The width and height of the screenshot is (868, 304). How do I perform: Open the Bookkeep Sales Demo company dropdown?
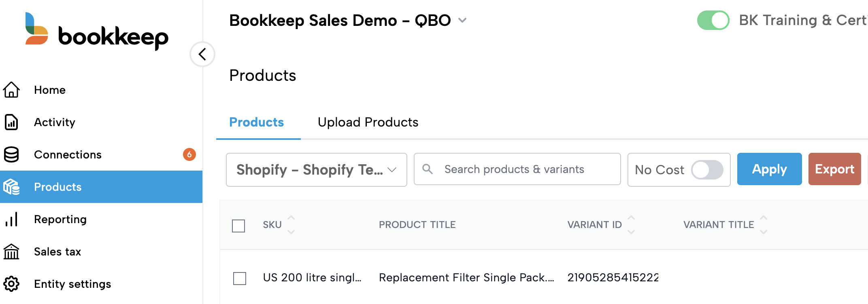click(x=462, y=20)
